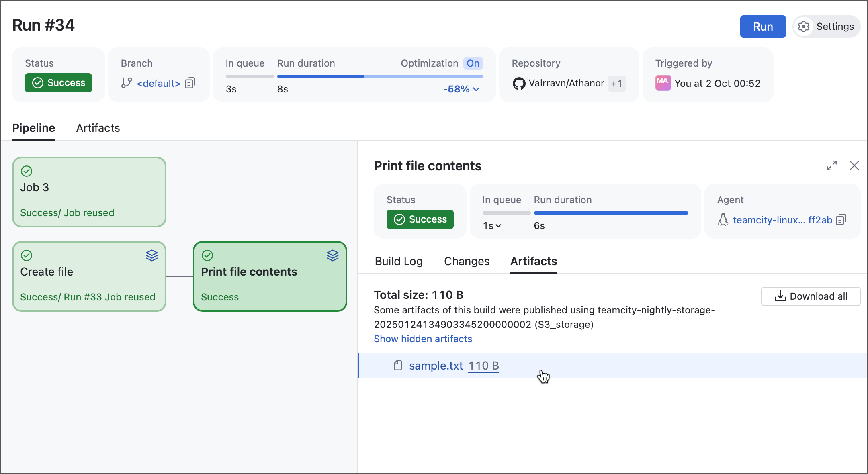Close the Print file contents panel
Viewport: 868px width, 474px height.
(x=854, y=165)
